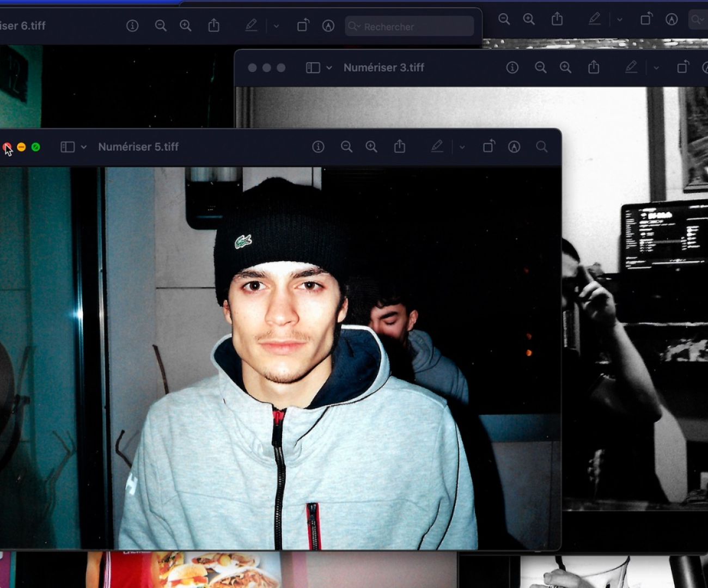708x588 pixels.
Task: Rotate the Numériser 5.tiff image
Action: click(x=489, y=146)
